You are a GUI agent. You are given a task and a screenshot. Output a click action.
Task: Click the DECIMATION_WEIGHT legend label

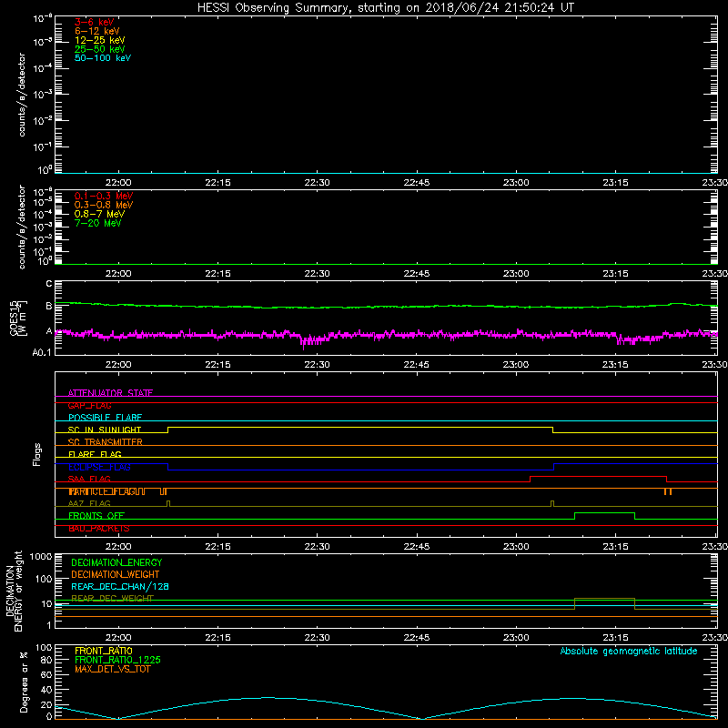(116, 574)
